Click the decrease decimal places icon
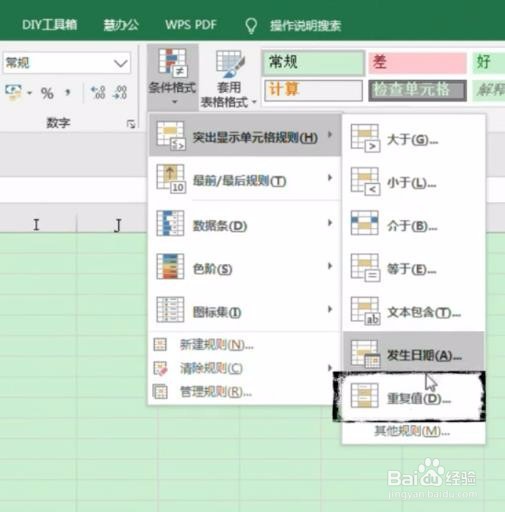The image size is (505, 512). [120, 92]
